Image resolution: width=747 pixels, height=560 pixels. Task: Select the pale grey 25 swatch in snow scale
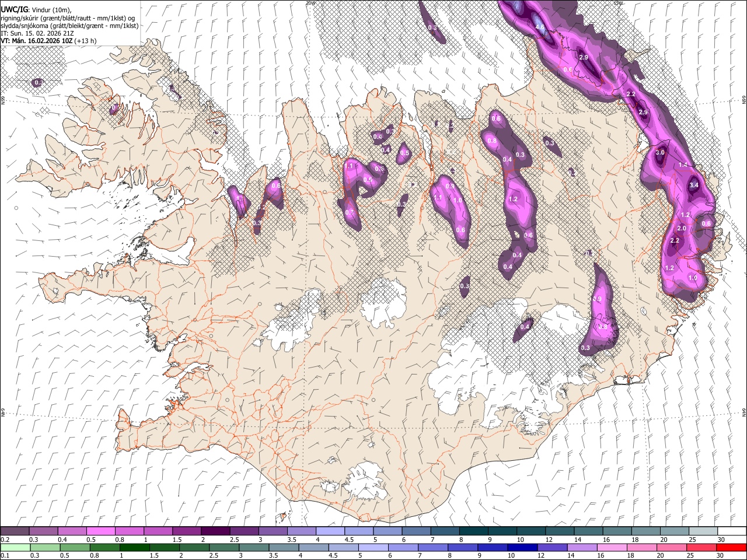(703, 531)
